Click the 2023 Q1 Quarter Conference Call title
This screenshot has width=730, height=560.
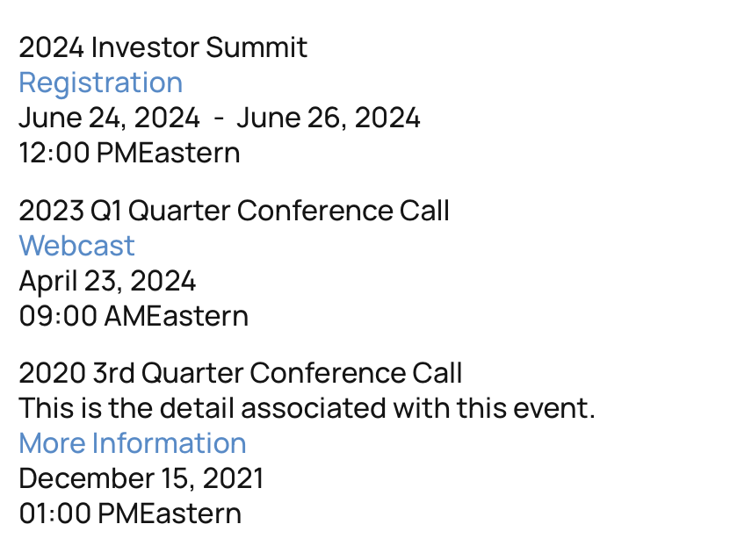click(234, 211)
